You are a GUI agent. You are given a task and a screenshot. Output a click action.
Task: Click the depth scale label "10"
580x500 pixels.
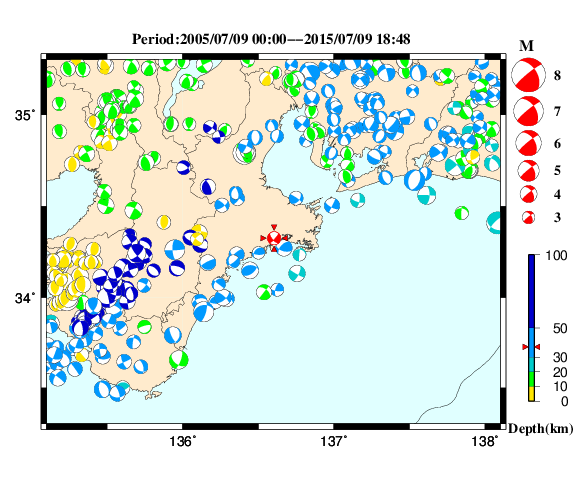pos(560,386)
